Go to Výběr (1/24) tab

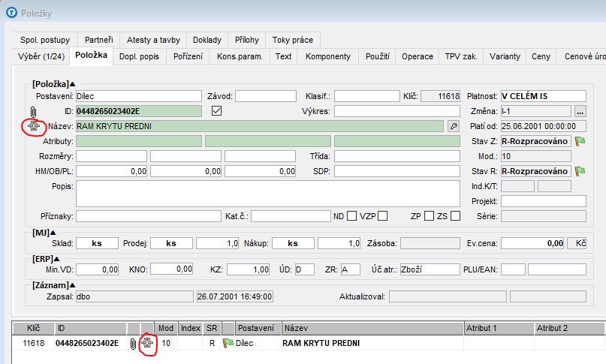pos(41,56)
